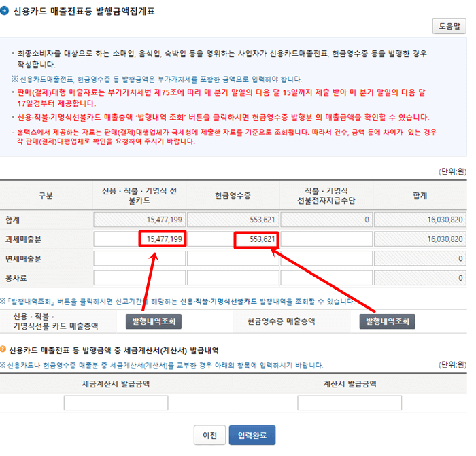Click 합계 row total 16,030,820
The image size is (476, 456).
420,220
